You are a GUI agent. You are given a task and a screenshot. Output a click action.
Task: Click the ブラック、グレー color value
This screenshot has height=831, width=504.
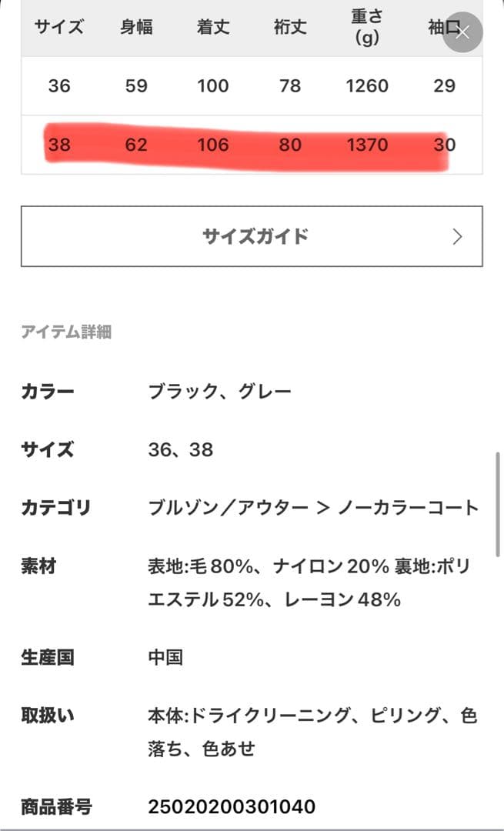tap(220, 392)
